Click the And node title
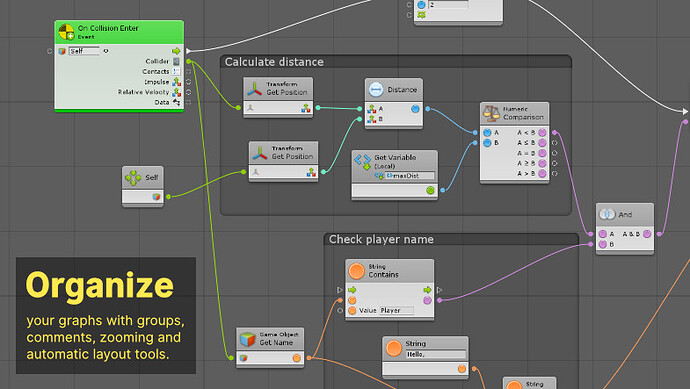Screen dimensions: 690x389 point(625,214)
